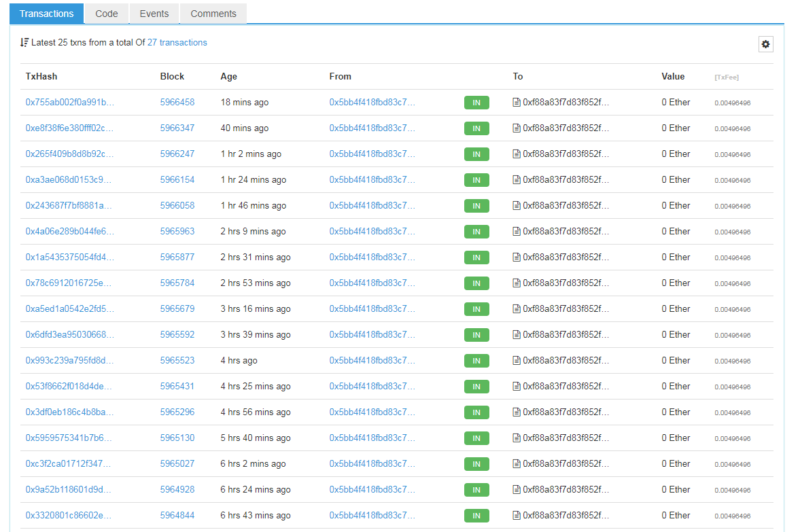Open block 5965296 link
The width and height of the screenshot is (800, 532).
pyautogui.click(x=177, y=412)
